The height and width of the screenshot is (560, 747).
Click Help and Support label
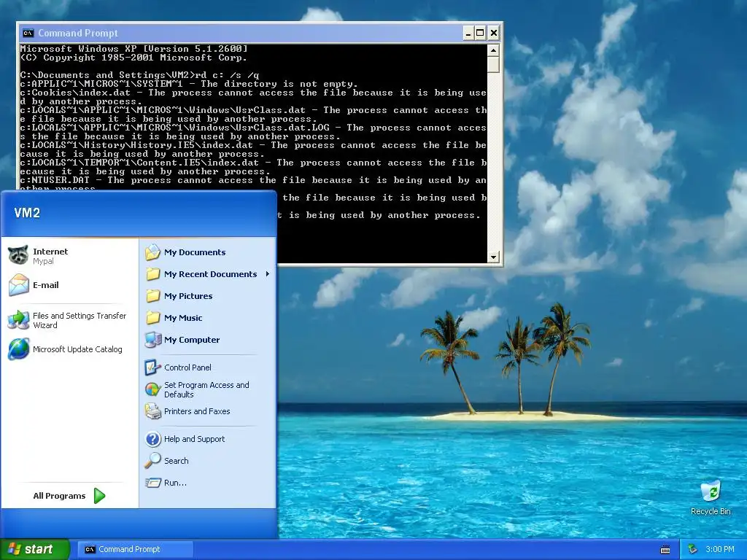(194, 439)
